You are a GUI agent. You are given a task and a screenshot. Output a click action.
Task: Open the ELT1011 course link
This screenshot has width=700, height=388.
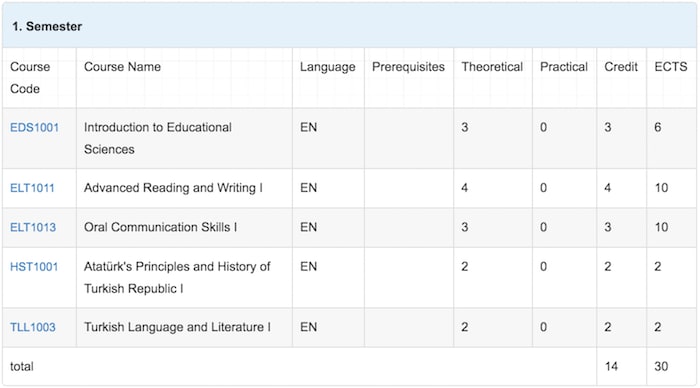pyautogui.click(x=32, y=188)
